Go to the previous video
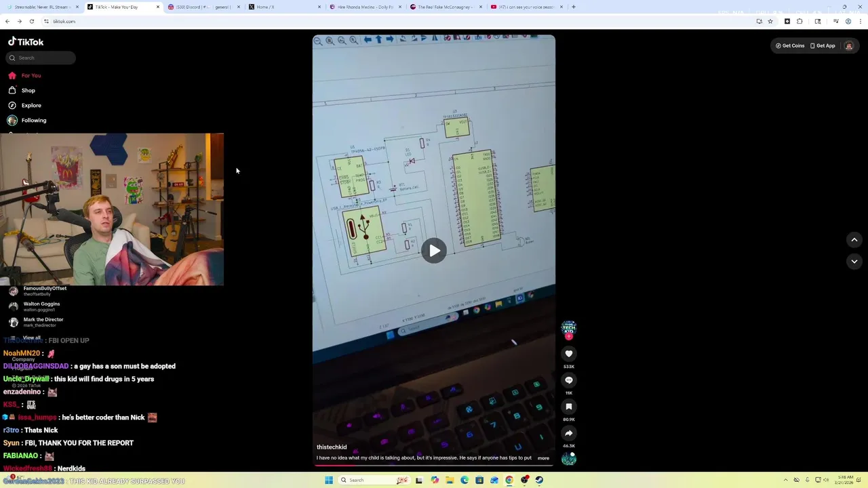Screen dimensions: 868x488 [x=854, y=239]
